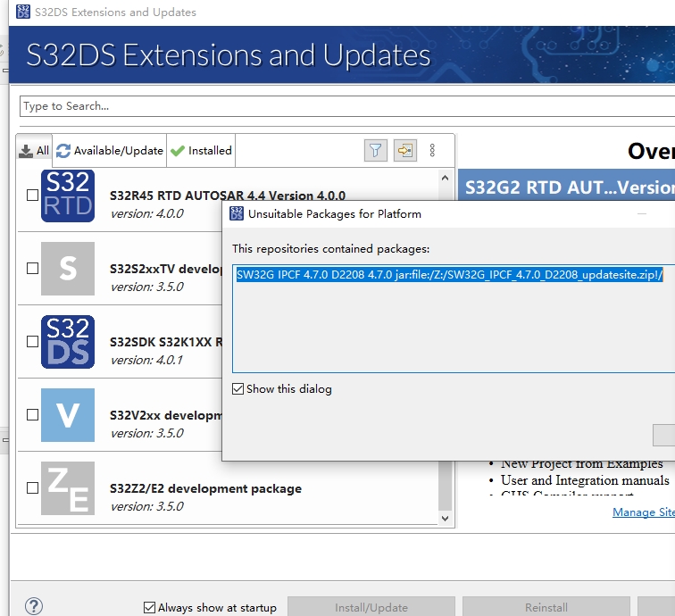
Task: Uncheck the Show this dialog checkbox
Action: pos(237,388)
